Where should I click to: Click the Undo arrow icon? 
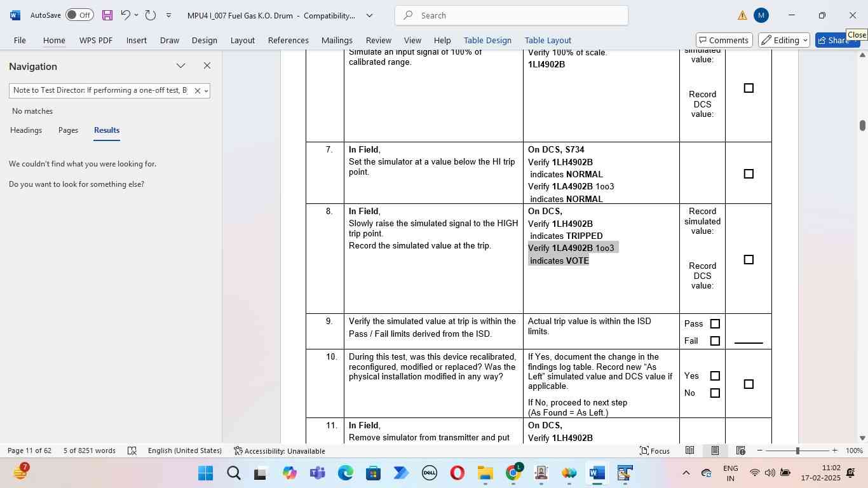point(125,15)
